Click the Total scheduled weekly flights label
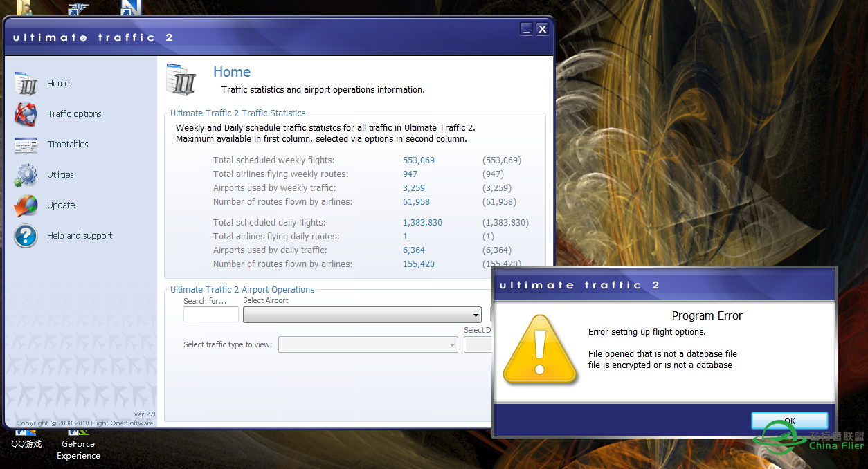 point(273,160)
